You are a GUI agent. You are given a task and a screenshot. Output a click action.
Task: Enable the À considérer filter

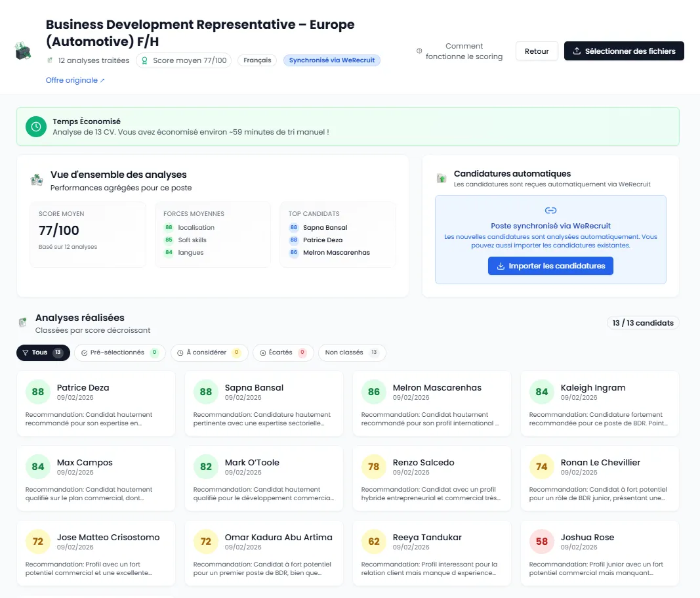(209, 352)
